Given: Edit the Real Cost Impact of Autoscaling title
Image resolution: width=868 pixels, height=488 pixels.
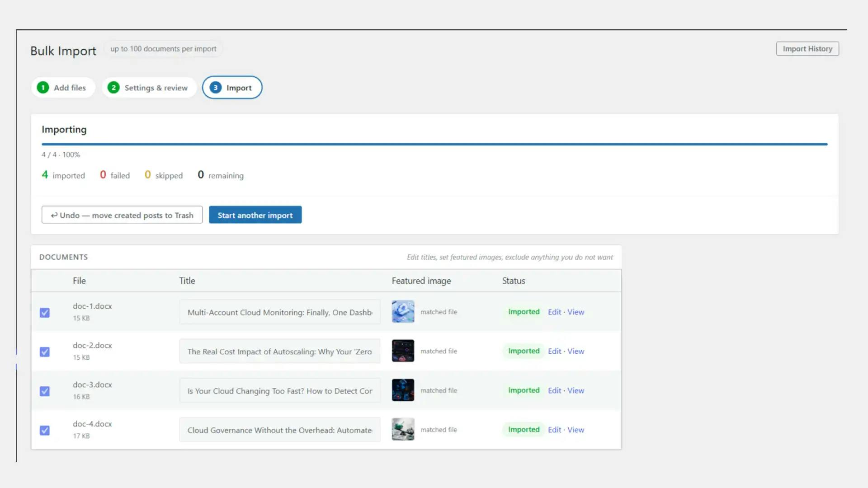Looking at the screenshot, I should coord(280,352).
